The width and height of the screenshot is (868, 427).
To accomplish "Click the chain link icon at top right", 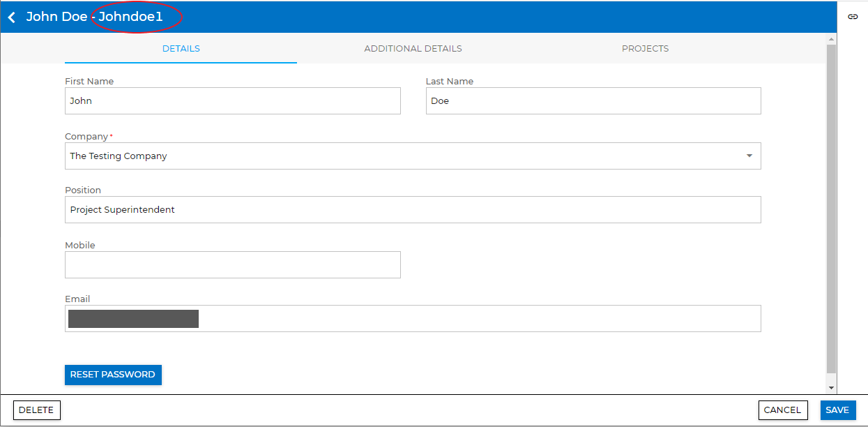I will (853, 17).
